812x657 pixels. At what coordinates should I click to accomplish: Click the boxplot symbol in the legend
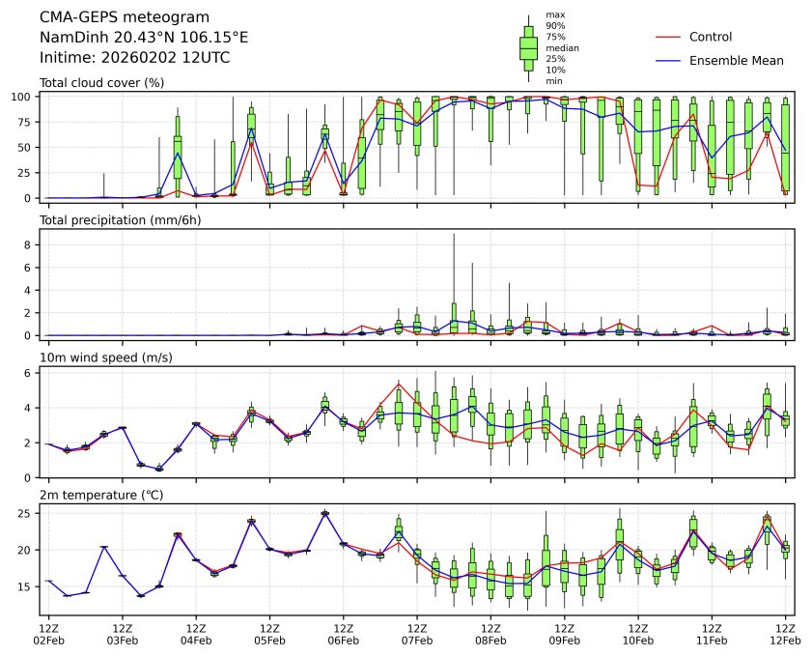528,47
